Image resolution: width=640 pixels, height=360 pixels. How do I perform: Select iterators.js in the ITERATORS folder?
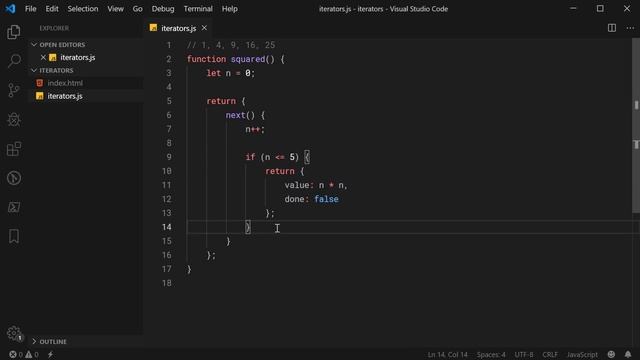[65, 96]
